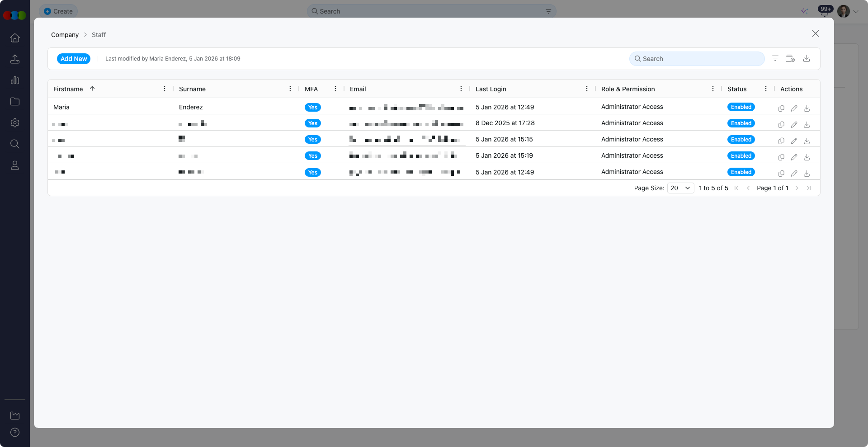Click the download icon in staff toolbar
The image size is (868, 447).
click(806, 58)
